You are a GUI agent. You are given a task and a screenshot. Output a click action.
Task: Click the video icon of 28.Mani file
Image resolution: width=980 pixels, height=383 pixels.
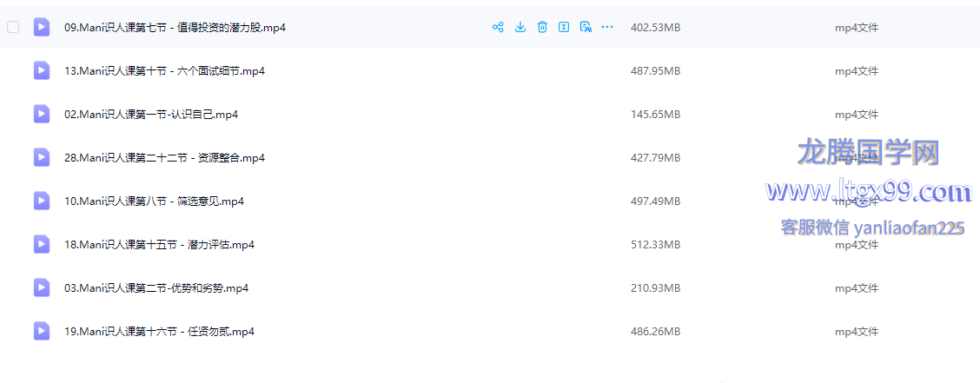(x=42, y=157)
